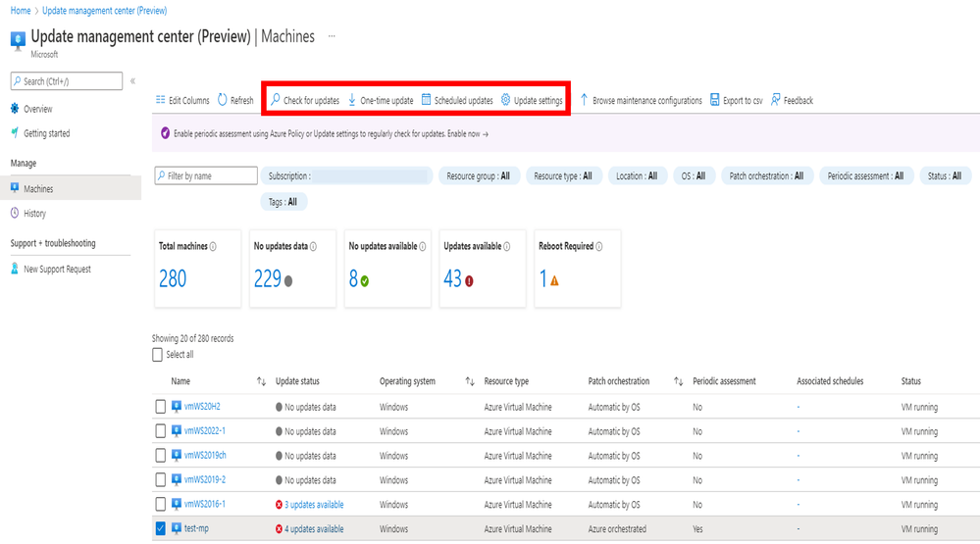Viewport: 980px width, 544px height.
Task: Click the New Support Request person icon
Action: pos(15,269)
